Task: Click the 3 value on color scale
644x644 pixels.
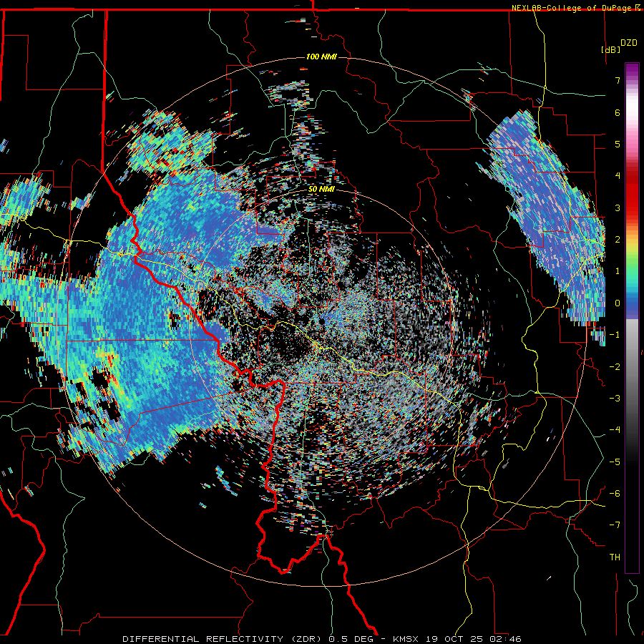Action: click(x=618, y=208)
